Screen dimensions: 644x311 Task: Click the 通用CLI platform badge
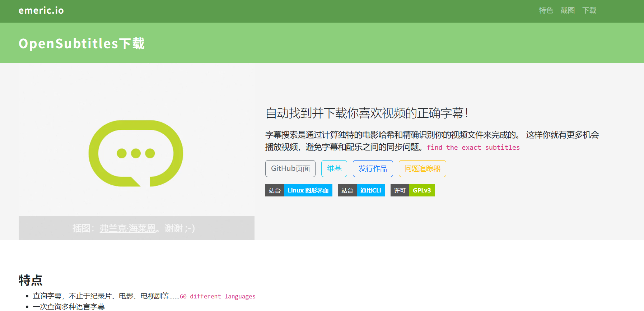click(x=361, y=190)
